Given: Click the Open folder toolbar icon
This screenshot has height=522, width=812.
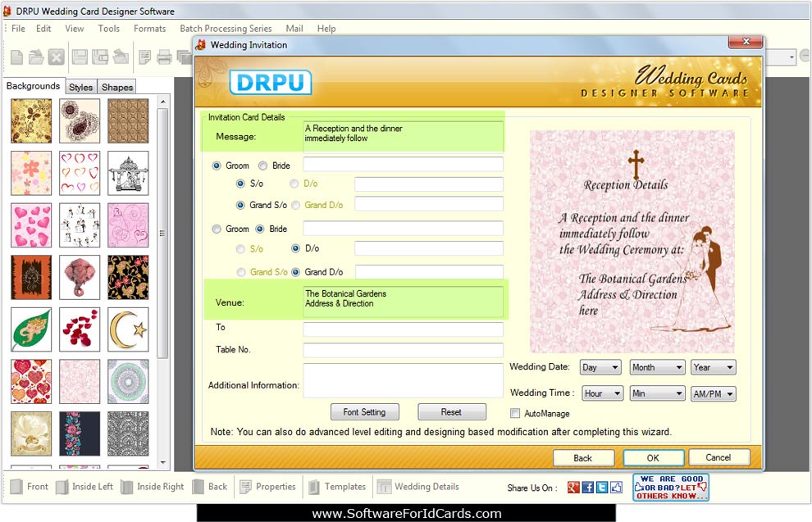Looking at the screenshot, I should click(36, 57).
